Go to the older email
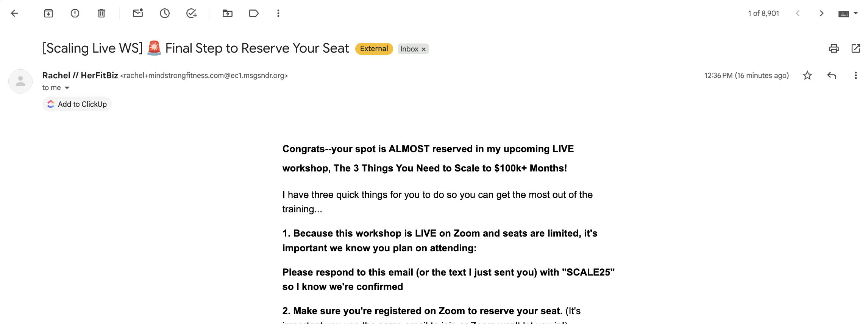Screen dimensions: 868x324 coord(821,14)
